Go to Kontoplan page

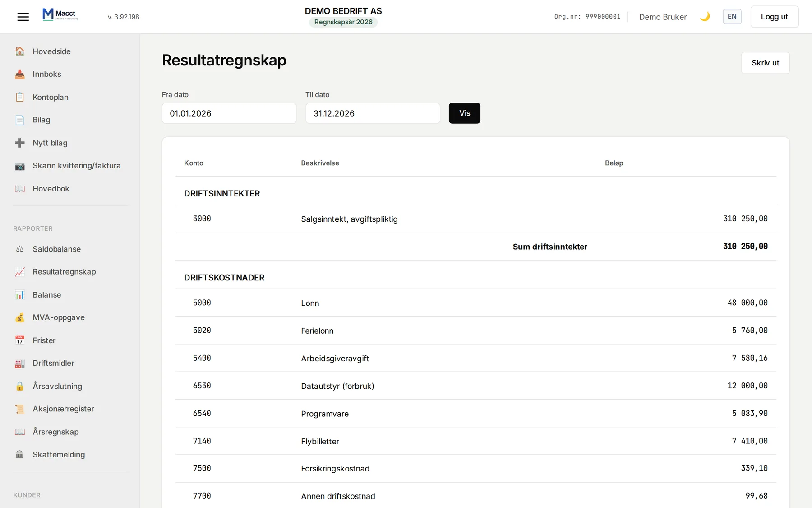[51, 97]
